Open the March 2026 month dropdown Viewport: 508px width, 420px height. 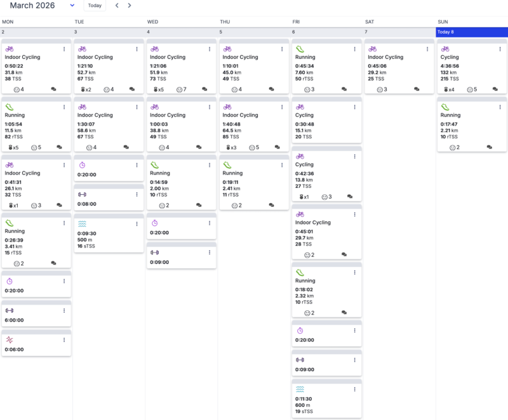point(72,6)
